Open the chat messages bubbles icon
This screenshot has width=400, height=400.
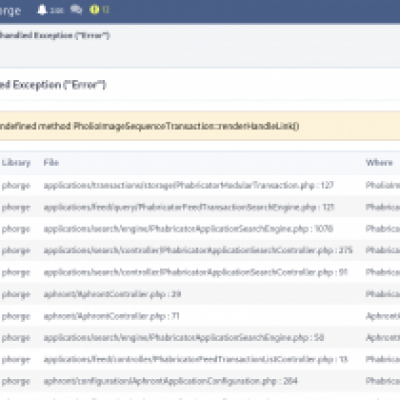pyautogui.click(x=76, y=10)
